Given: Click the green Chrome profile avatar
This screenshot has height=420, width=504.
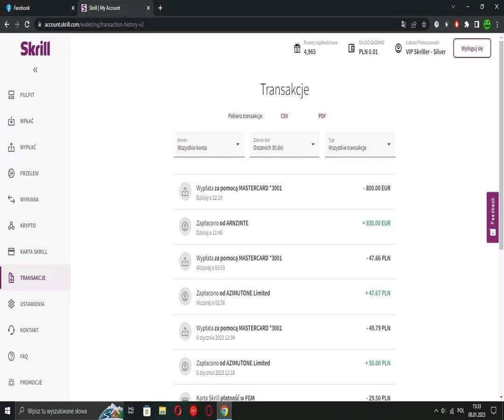Looking at the screenshot, I should pyautogui.click(x=487, y=25).
